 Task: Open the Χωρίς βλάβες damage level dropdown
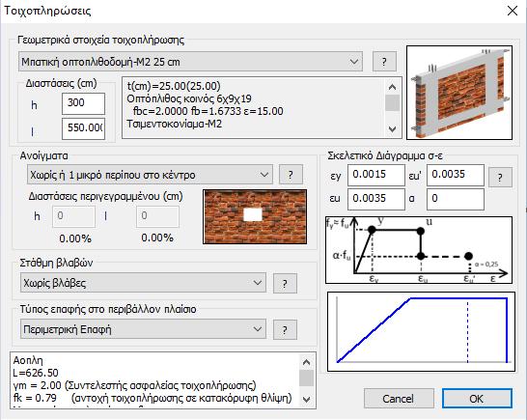pyautogui.click(x=143, y=283)
